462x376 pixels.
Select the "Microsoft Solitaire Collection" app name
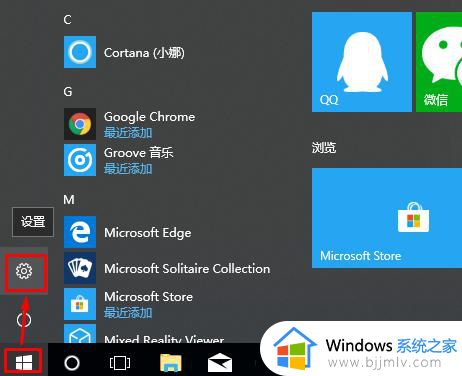point(187,269)
